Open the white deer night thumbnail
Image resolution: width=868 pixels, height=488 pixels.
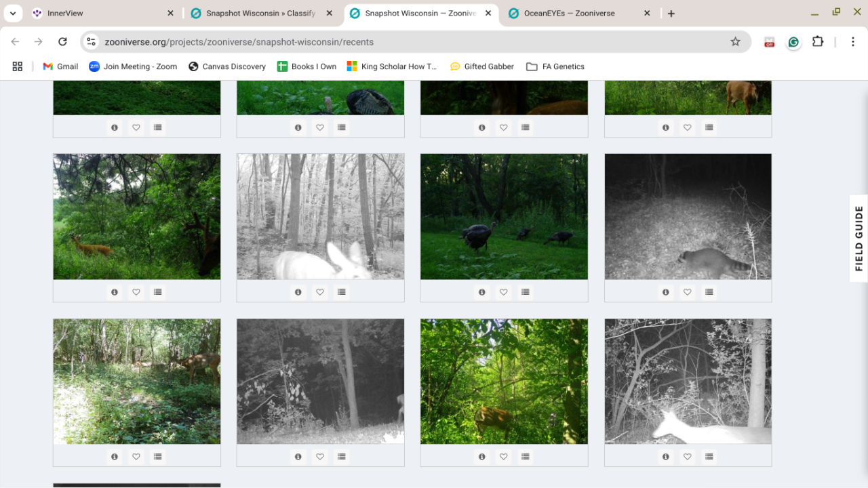pyautogui.click(x=688, y=382)
